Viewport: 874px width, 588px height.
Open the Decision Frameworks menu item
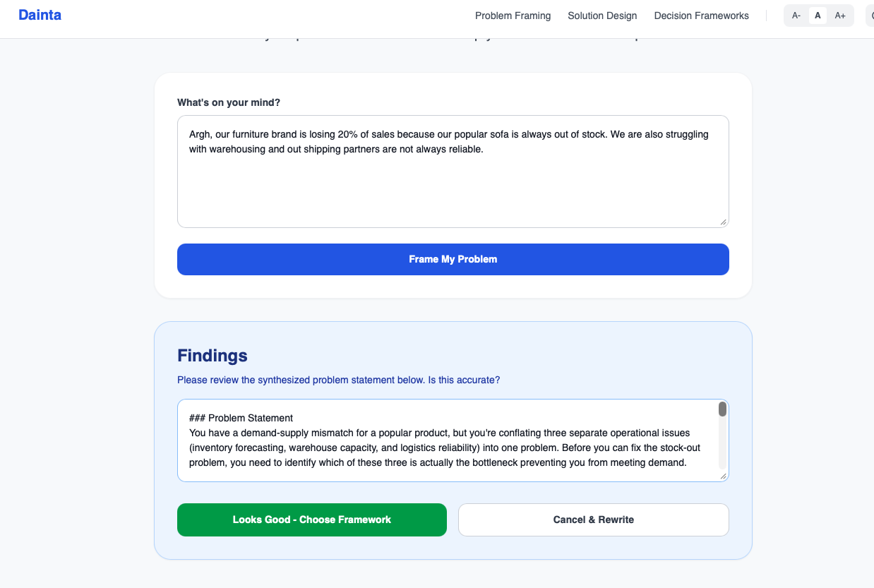pos(701,16)
